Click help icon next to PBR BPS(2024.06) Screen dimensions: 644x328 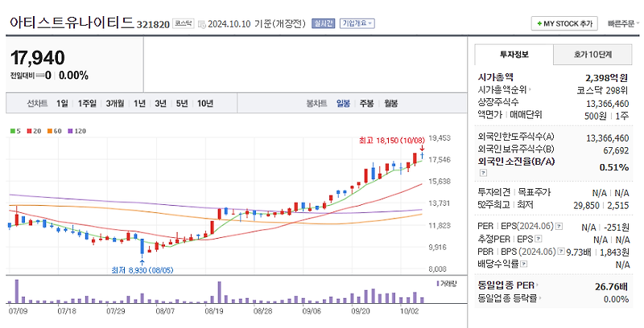pyautogui.click(x=560, y=252)
